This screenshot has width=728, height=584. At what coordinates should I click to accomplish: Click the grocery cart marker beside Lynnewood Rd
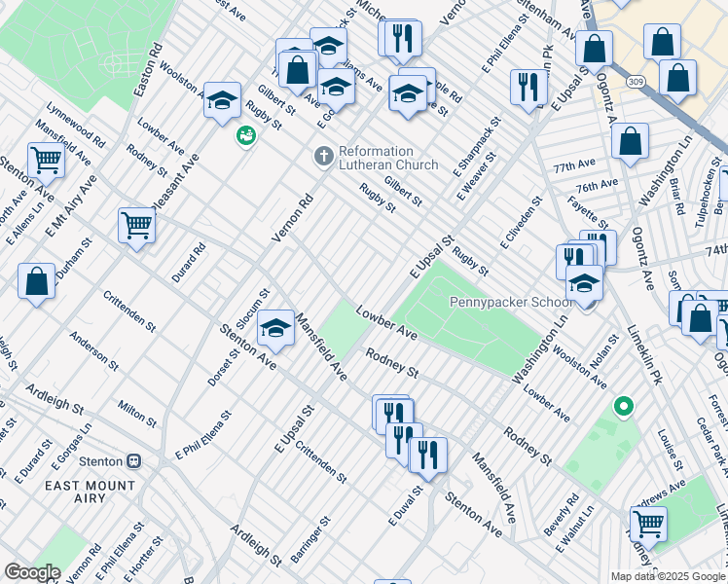click(x=46, y=162)
